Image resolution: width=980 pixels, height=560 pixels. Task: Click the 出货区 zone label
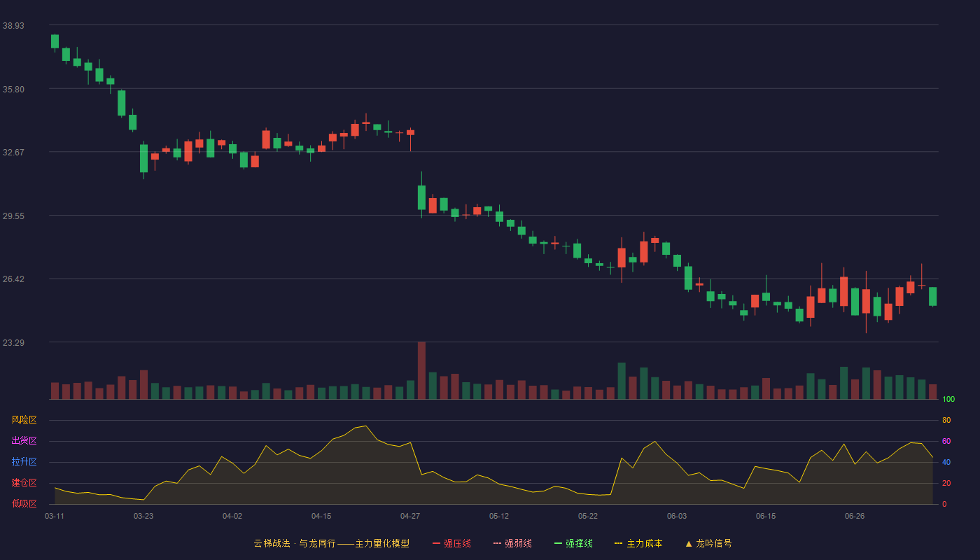point(24,441)
